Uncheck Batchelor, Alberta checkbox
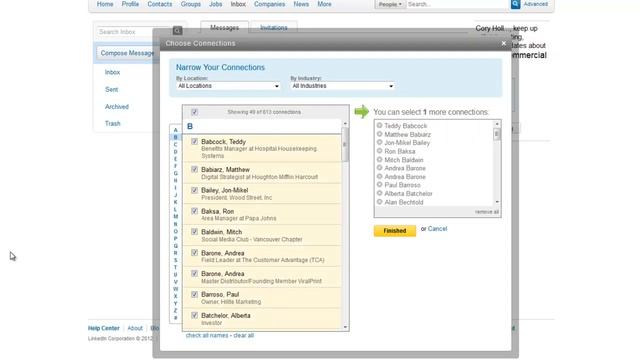 tap(194, 315)
